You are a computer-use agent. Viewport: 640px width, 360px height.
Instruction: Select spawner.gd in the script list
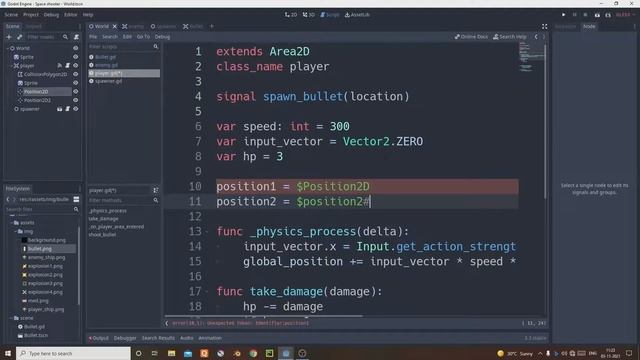[109, 81]
